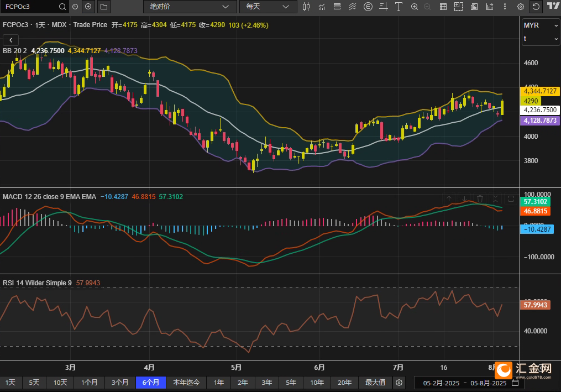Image resolution: width=561 pixels, height=392 pixels.
Task: Open the folder icon in top toolbar
Action: (103, 7)
